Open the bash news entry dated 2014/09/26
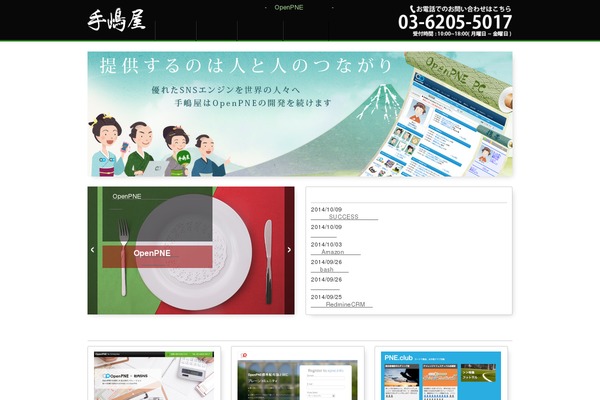 (x=329, y=269)
